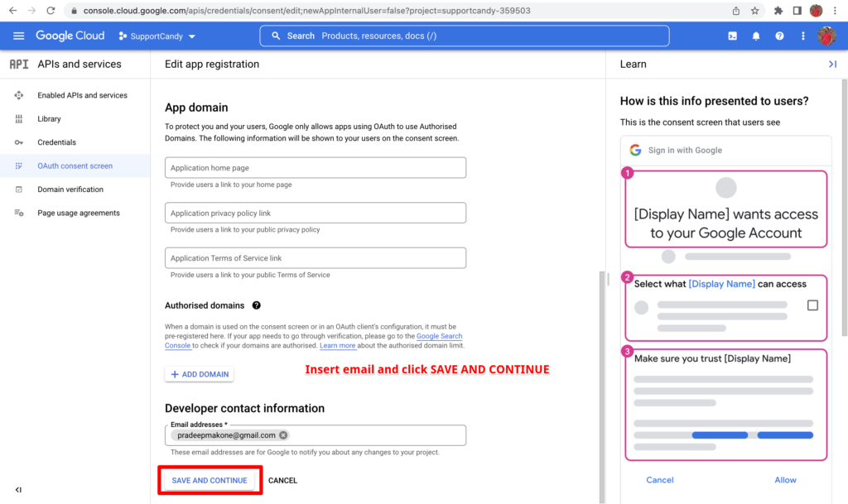Open Google account avatar in Cloud header
Viewport: 848px width, 504px height.
point(826,36)
